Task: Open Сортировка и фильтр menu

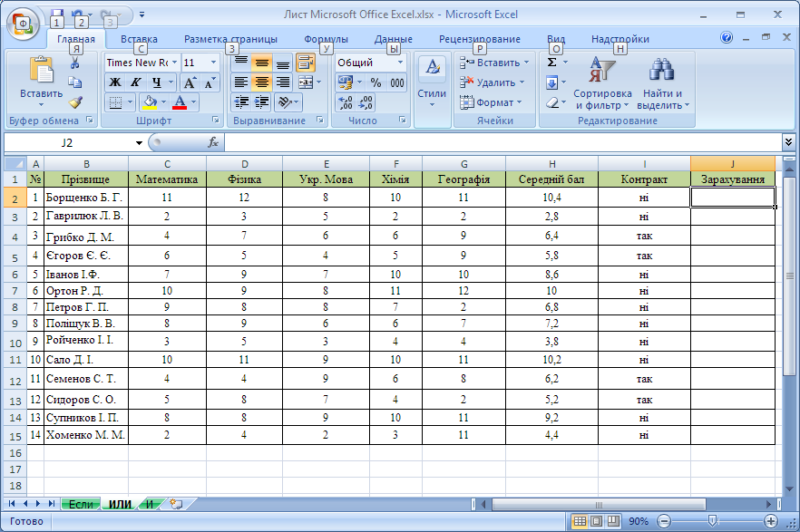Action: 602,82
